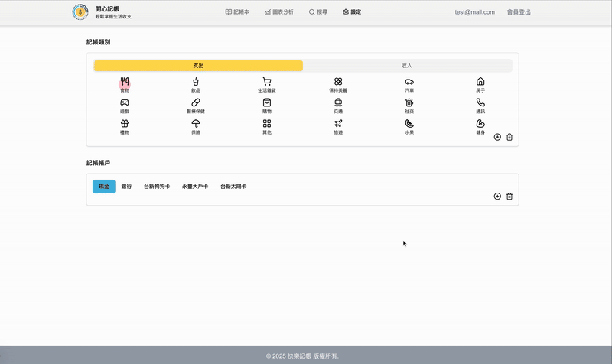The image size is (612, 364).
Task: Add a new account with plus icon
Action: [497, 197]
